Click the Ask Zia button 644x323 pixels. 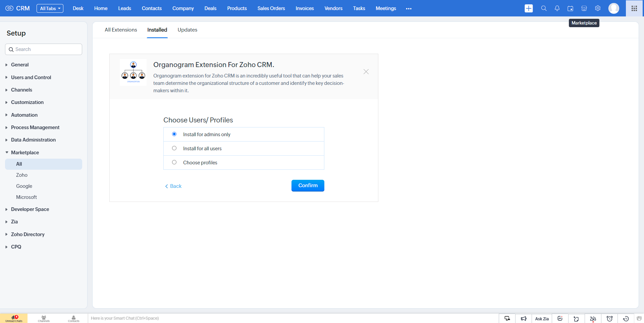(x=542, y=319)
